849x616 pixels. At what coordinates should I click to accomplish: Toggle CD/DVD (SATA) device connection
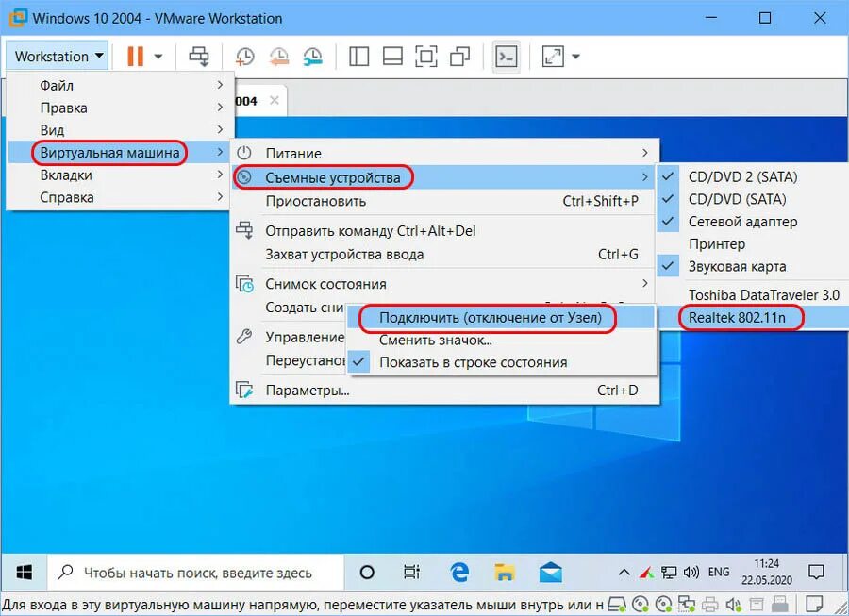(753, 199)
